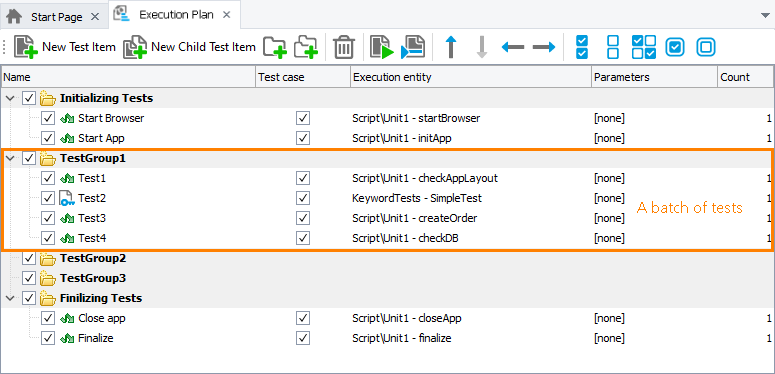Uncheck the Start Browser item checkbox
The height and width of the screenshot is (374, 775).
[47, 118]
